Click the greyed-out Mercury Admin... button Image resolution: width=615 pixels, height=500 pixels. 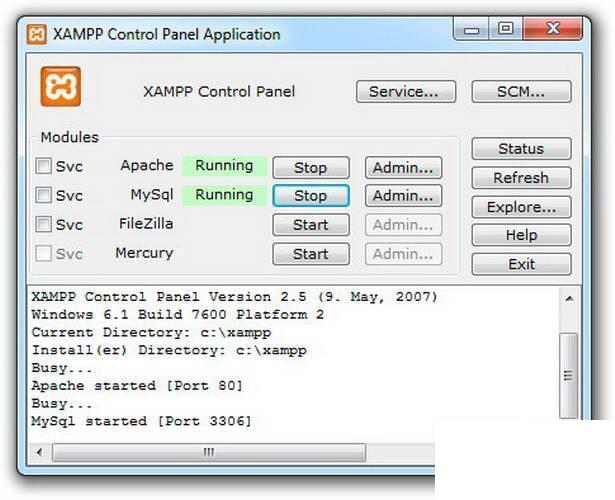pyautogui.click(x=404, y=254)
